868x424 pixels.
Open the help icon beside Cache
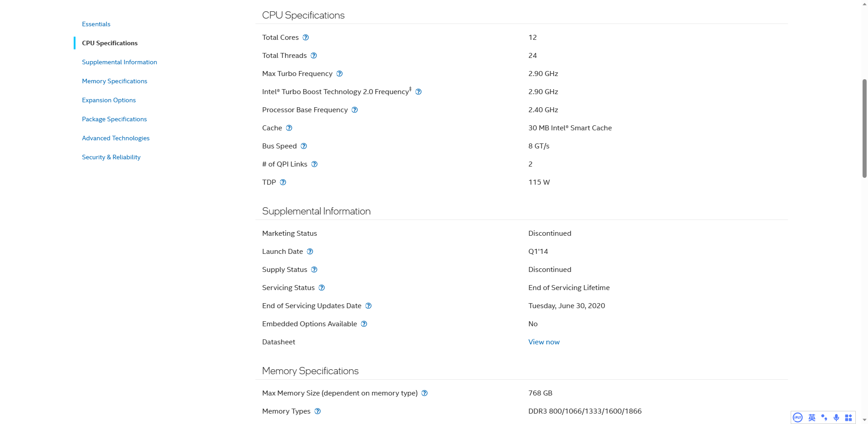[289, 128]
